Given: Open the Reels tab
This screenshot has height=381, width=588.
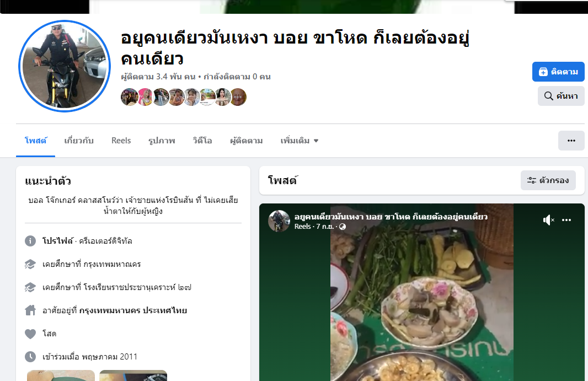Looking at the screenshot, I should tap(121, 141).
